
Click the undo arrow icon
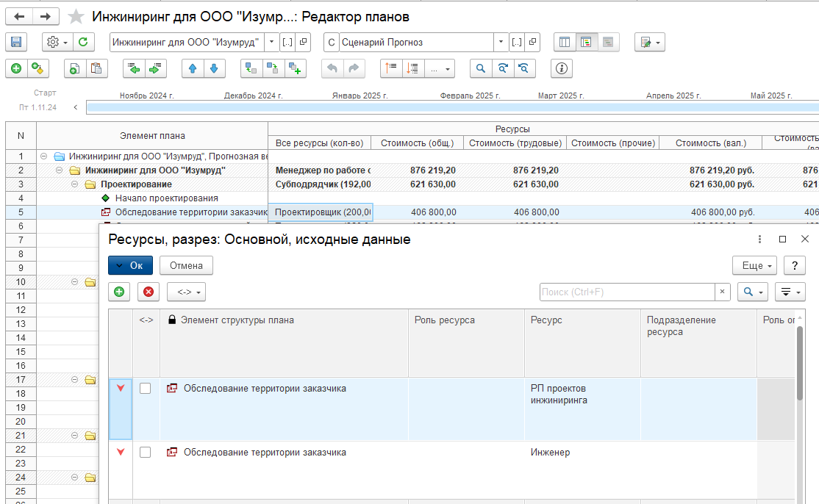coord(332,68)
